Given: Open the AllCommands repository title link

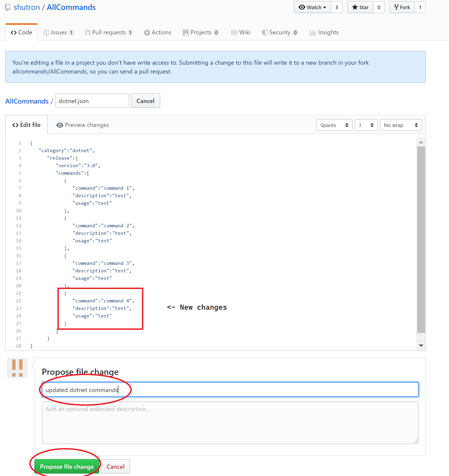Looking at the screenshot, I should [x=71, y=7].
